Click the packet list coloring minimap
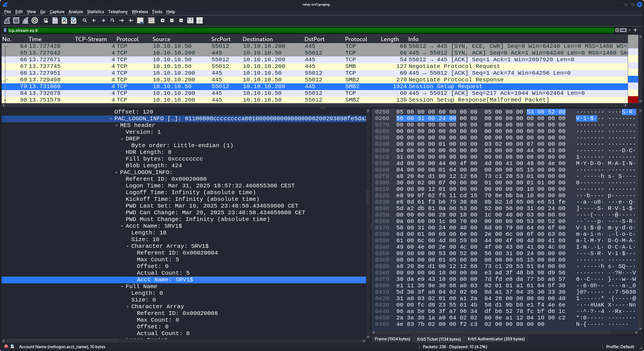Screen dimensions: 644x351 point(633,69)
